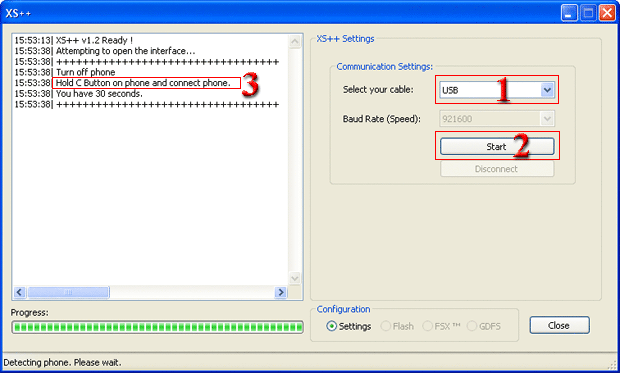Select the Flash radio button
This screenshot has width=620, height=373.
[386, 326]
